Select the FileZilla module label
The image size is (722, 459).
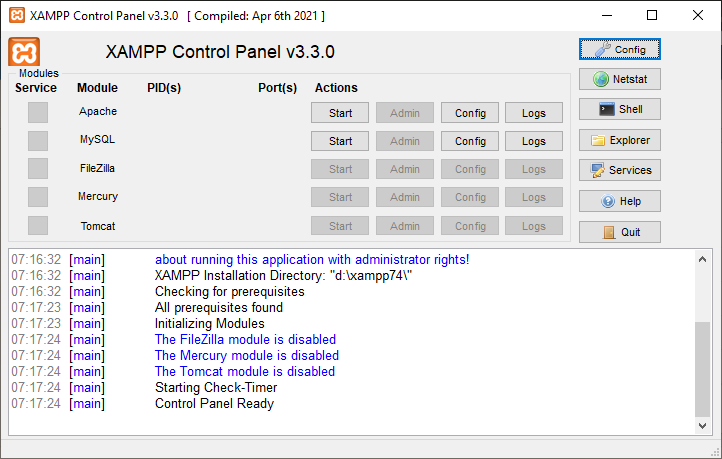(x=97, y=168)
